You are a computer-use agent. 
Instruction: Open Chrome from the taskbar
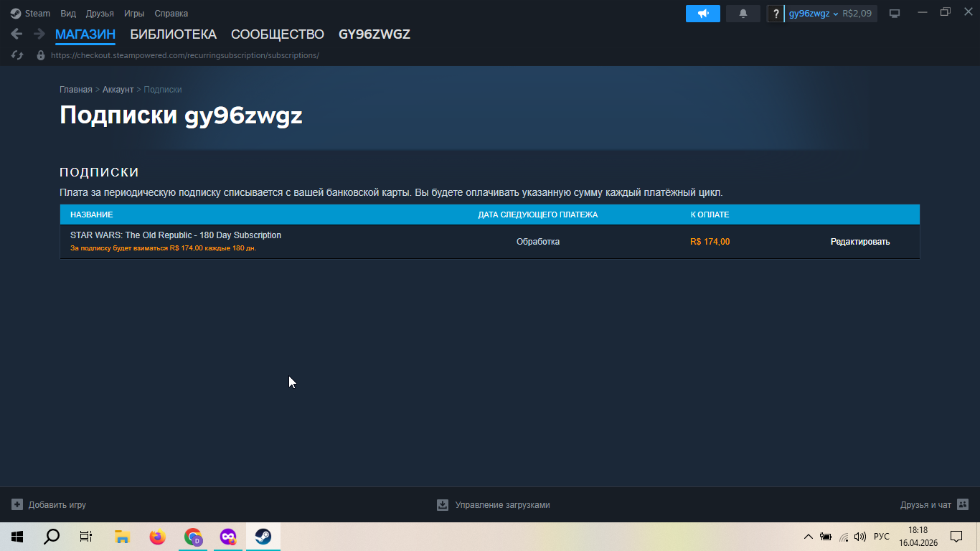[193, 537]
